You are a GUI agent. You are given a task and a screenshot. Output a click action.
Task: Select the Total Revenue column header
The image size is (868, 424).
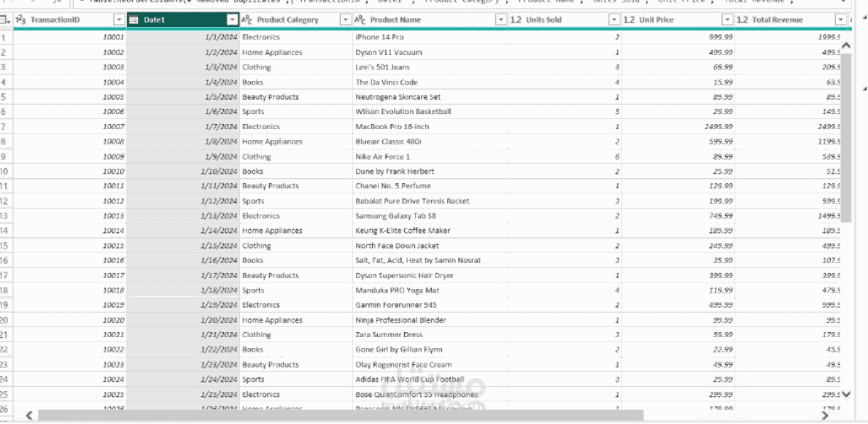tap(791, 20)
